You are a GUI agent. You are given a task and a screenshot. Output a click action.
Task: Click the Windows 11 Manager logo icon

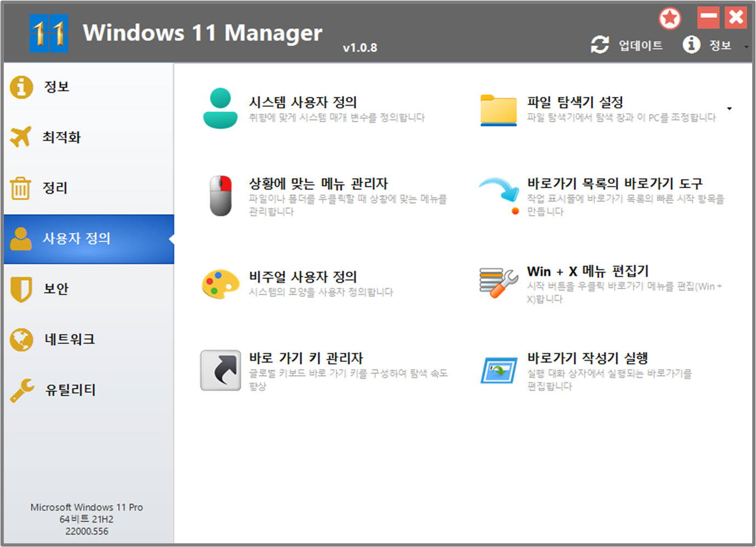pos(49,33)
